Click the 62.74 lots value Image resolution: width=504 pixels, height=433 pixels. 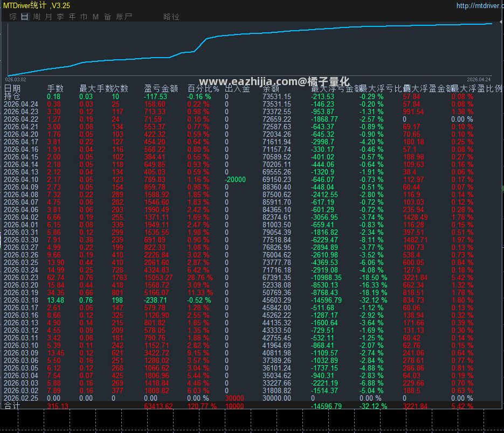pos(56,277)
